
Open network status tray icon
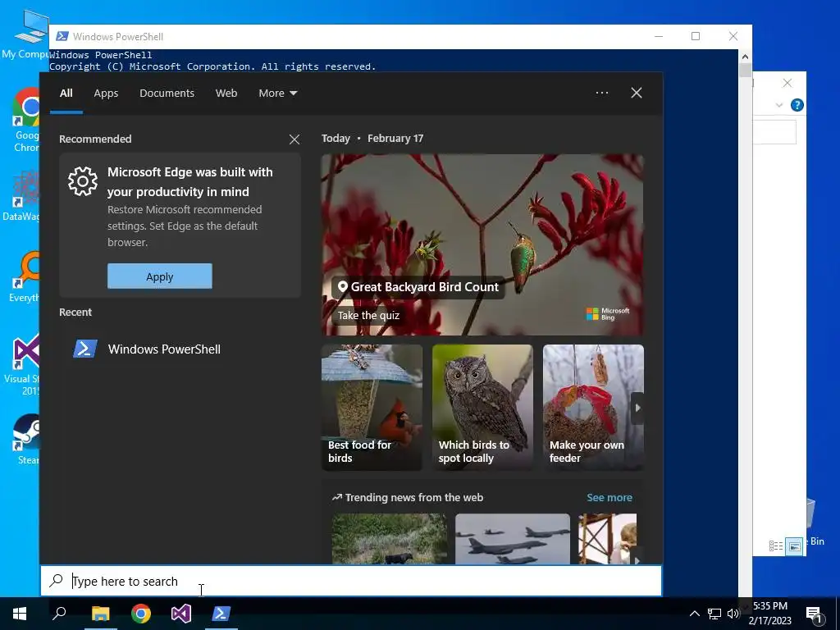click(x=714, y=614)
